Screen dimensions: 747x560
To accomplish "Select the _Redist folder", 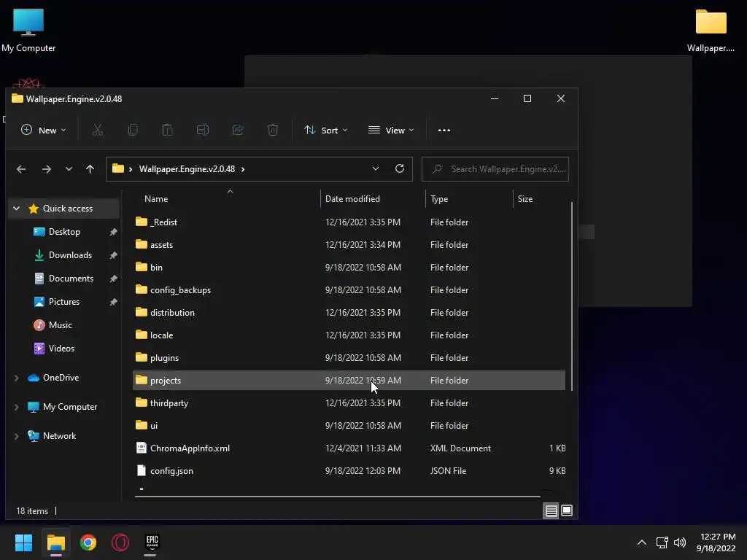I will coord(349,222).
